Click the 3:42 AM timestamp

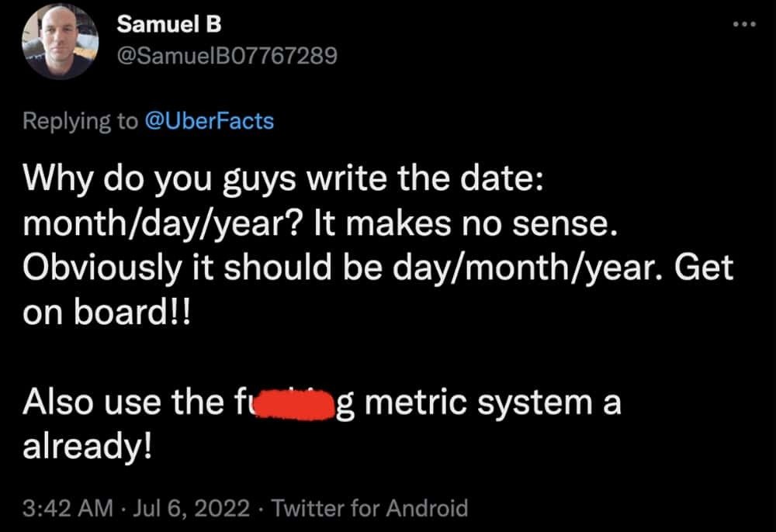pos(68,508)
